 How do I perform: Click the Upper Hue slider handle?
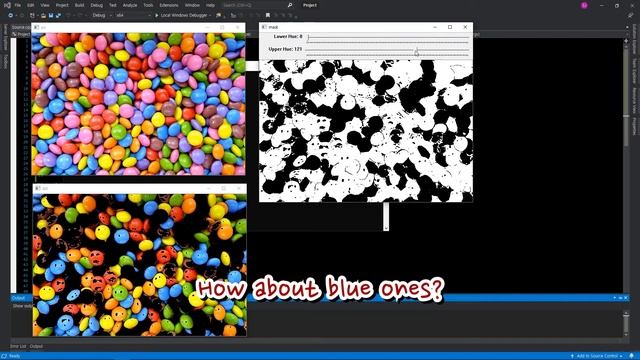click(x=416, y=51)
